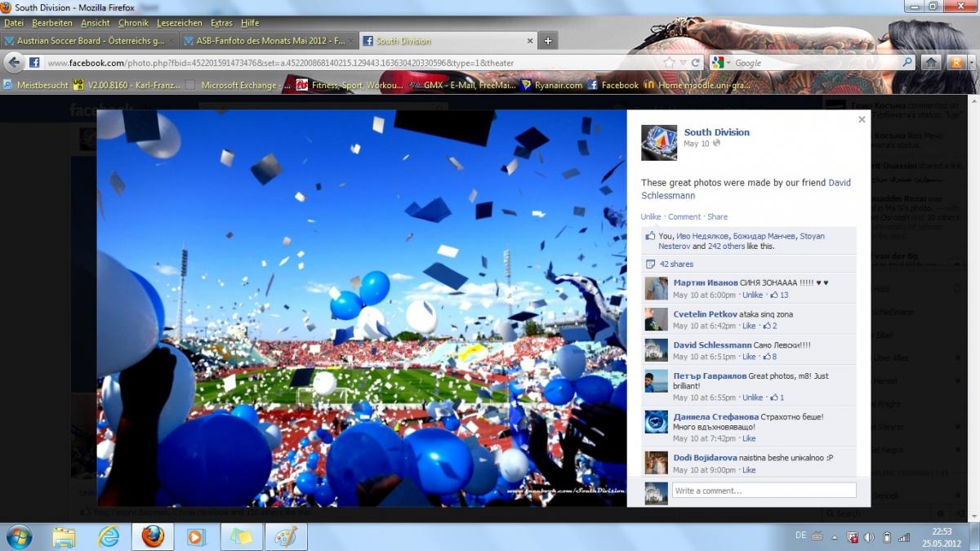Open the URL history dropdown arrow
980x551 pixels.
pos(684,63)
